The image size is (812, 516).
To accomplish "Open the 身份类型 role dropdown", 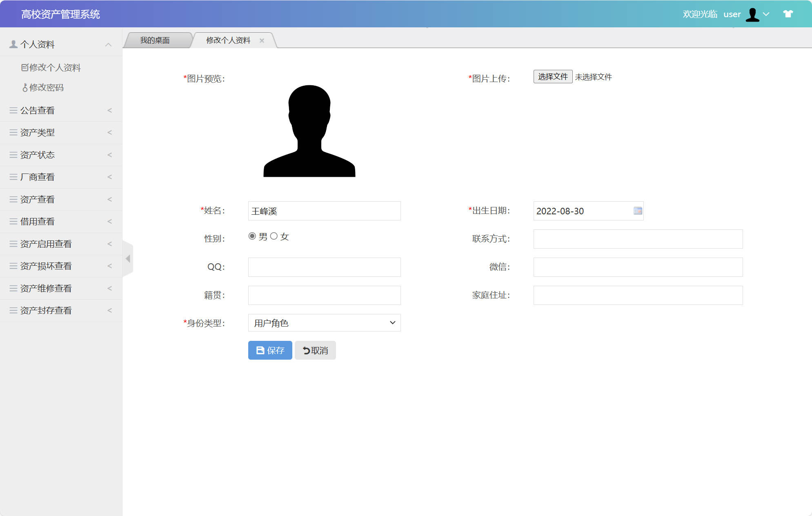I will coord(324,322).
